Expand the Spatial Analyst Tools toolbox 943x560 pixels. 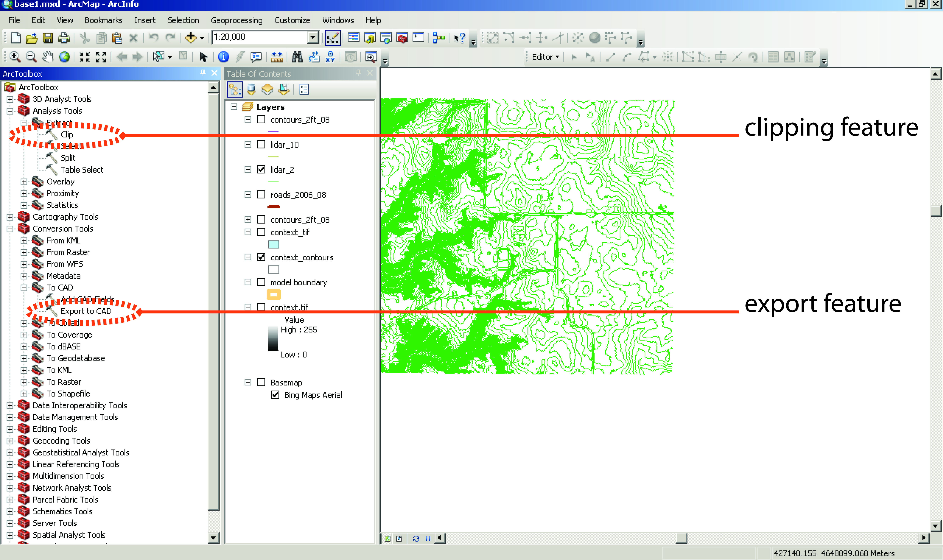tap(10, 535)
